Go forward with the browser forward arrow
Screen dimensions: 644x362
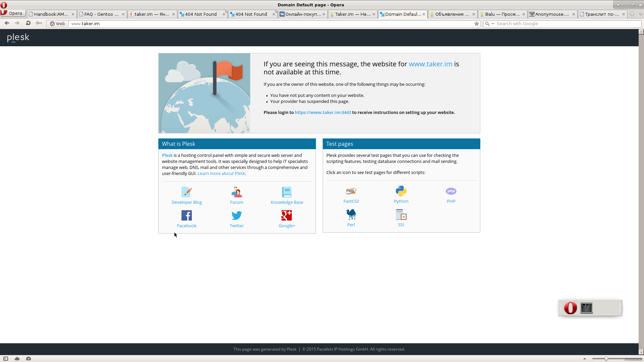tap(17, 23)
